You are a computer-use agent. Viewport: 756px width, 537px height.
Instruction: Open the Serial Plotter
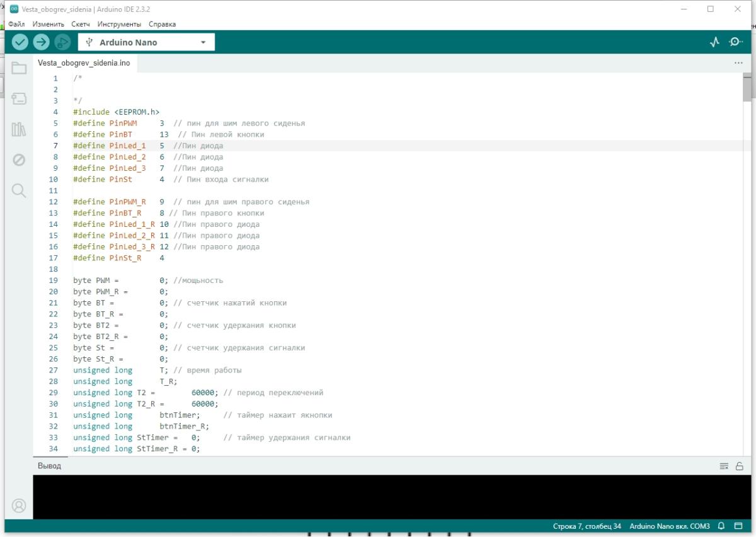pyautogui.click(x=714, y=42)
